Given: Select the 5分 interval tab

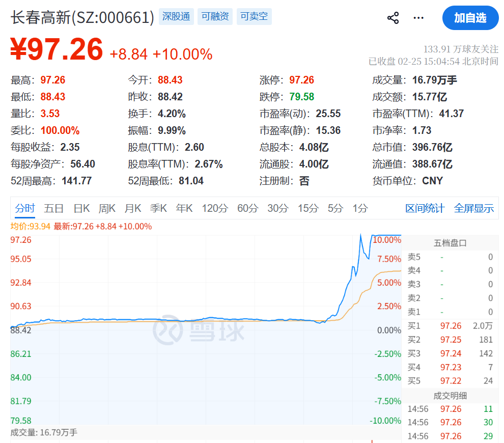Looking at the screenshot, I should point(335,208).
